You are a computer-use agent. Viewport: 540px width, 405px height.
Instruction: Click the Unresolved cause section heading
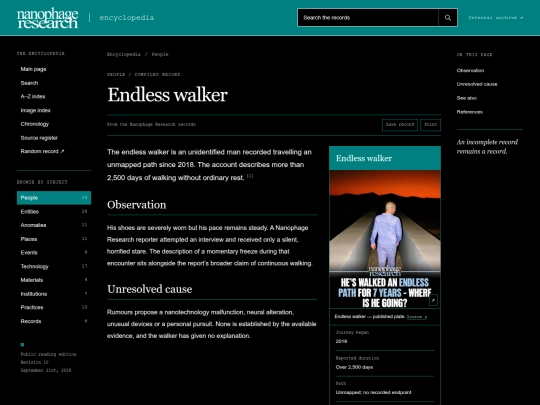click(x=150, y=289)
